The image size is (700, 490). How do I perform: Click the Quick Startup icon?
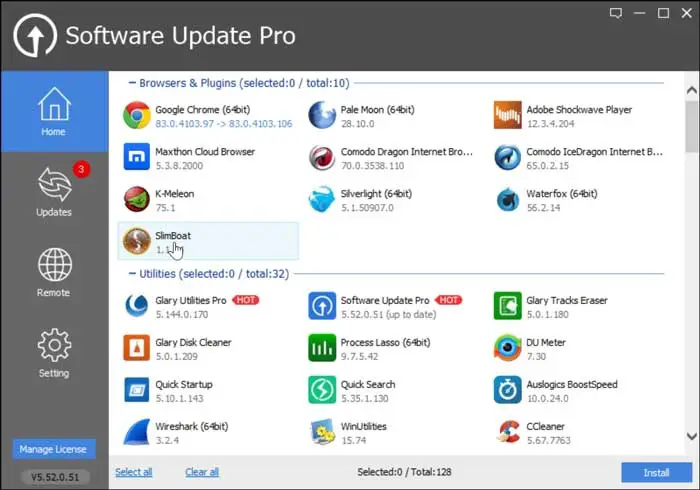(137, 390)
